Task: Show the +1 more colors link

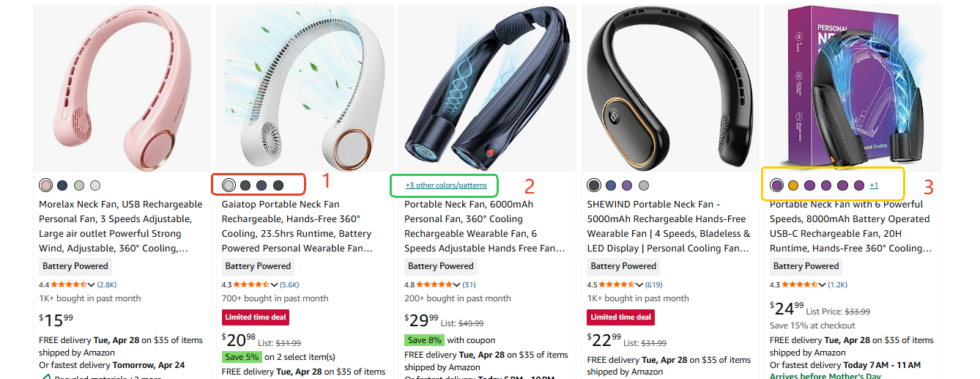Action: 874,185
